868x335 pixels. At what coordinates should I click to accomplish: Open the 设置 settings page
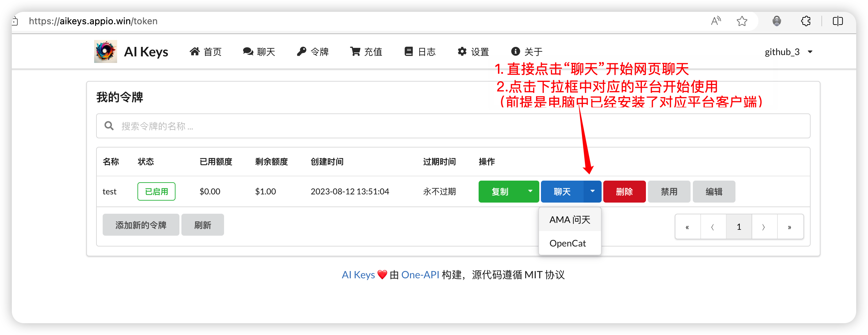[473, 52]
